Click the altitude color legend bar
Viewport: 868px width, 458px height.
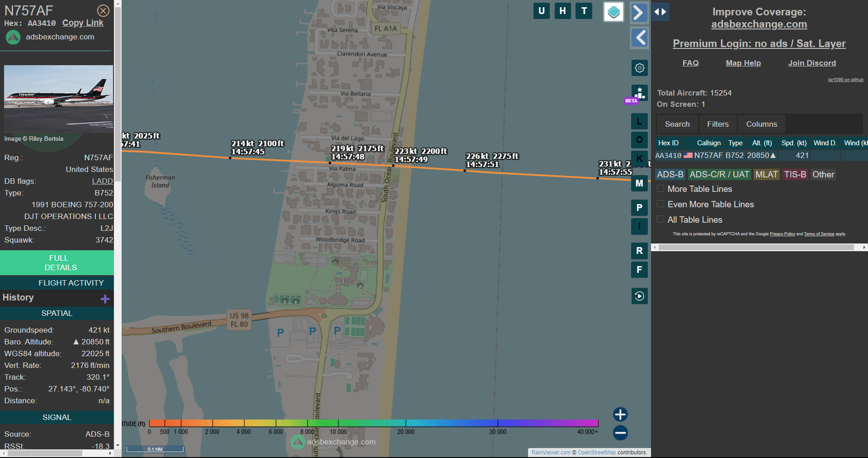(374, 423)
